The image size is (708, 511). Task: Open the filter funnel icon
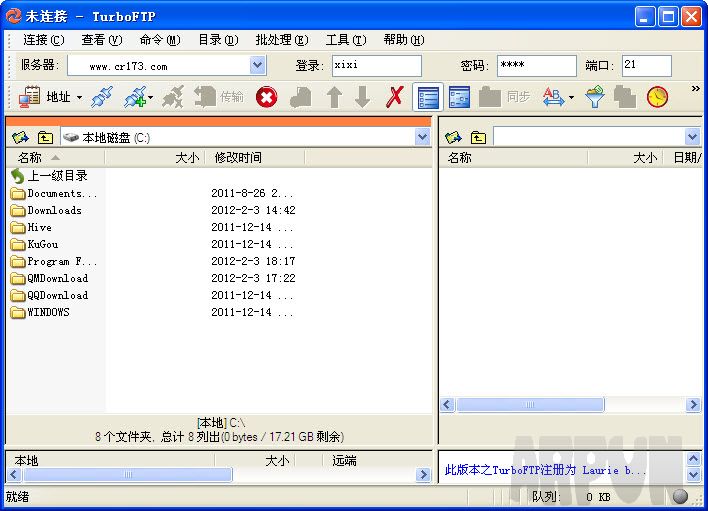tap(595, 97)
